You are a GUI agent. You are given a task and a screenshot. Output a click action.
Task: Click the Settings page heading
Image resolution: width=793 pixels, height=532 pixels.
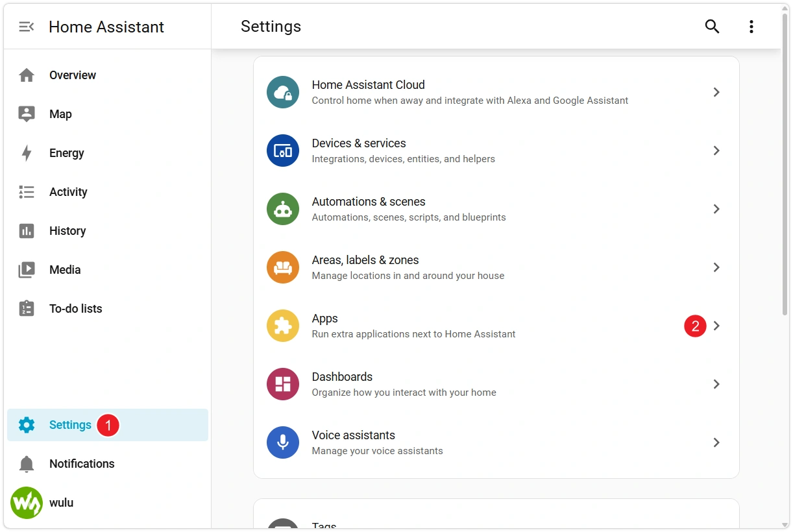271,27
